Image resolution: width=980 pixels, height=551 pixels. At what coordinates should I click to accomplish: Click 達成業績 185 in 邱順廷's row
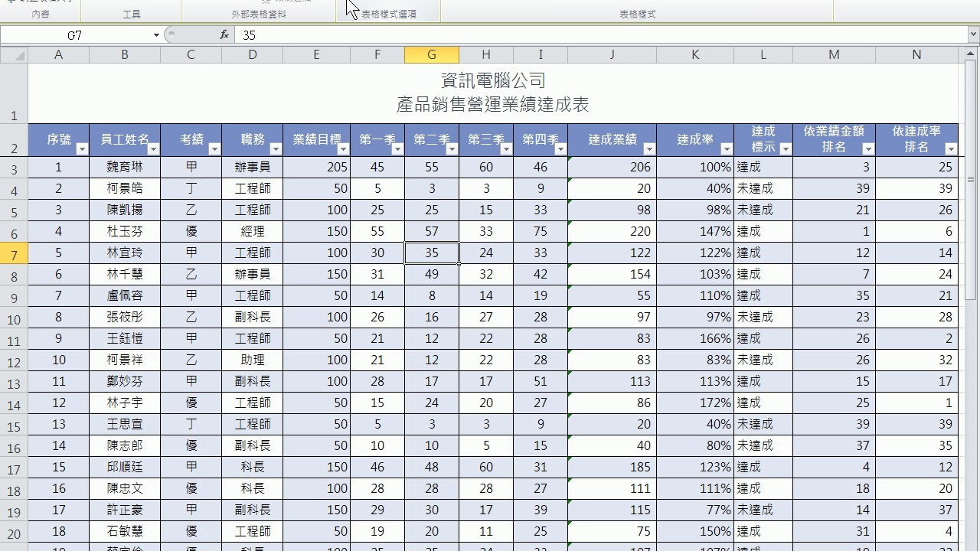pyautogui.click(x=612, y=467)
